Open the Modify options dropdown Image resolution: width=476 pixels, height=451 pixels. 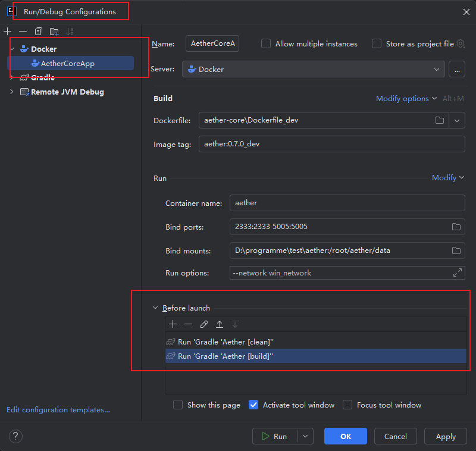[x=406, y=99]
